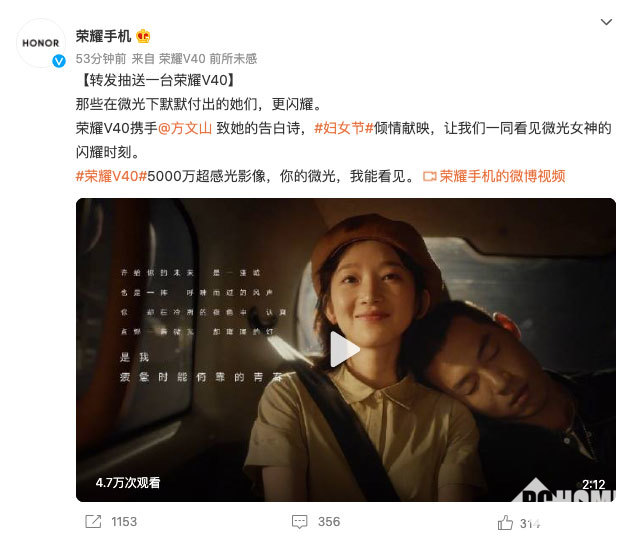Play the video with center play button

[344, 349]
